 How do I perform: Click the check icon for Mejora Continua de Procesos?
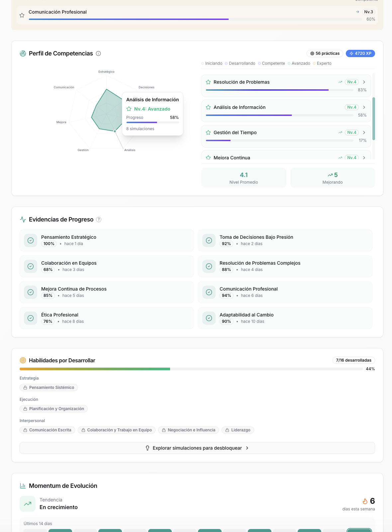[31, 292]
